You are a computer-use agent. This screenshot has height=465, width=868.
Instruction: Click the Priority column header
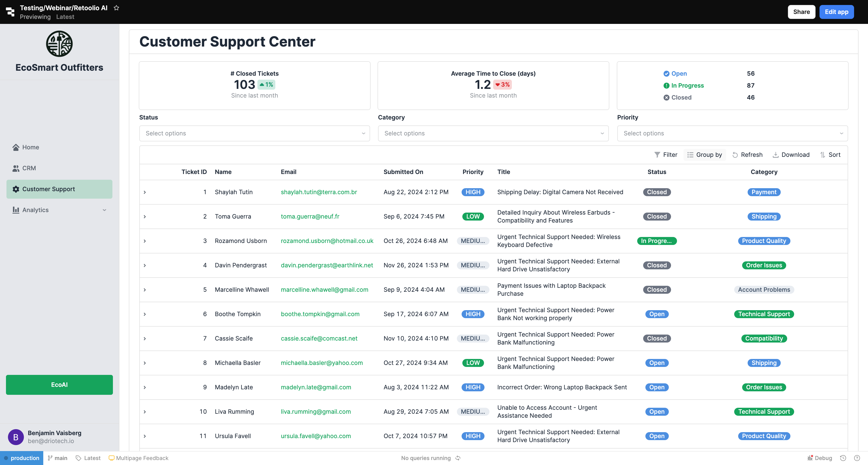tap(473, 172)
